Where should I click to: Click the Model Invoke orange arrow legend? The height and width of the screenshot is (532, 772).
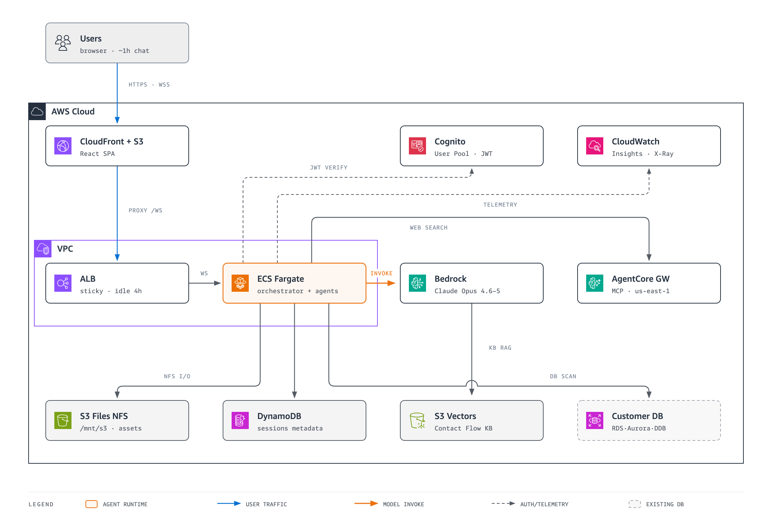pyautogui.click(x=366, y=503)
